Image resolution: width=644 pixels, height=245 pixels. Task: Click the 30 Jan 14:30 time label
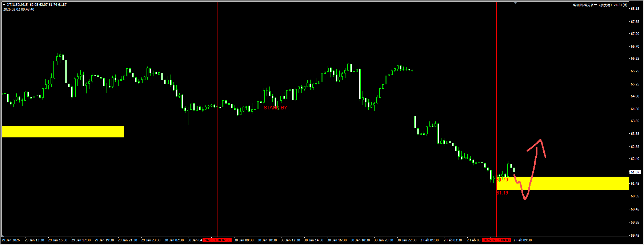tap(313, 240)
